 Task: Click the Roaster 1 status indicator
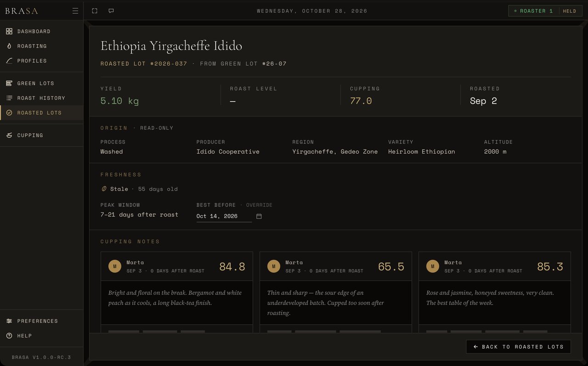click(x=533, y=11)
